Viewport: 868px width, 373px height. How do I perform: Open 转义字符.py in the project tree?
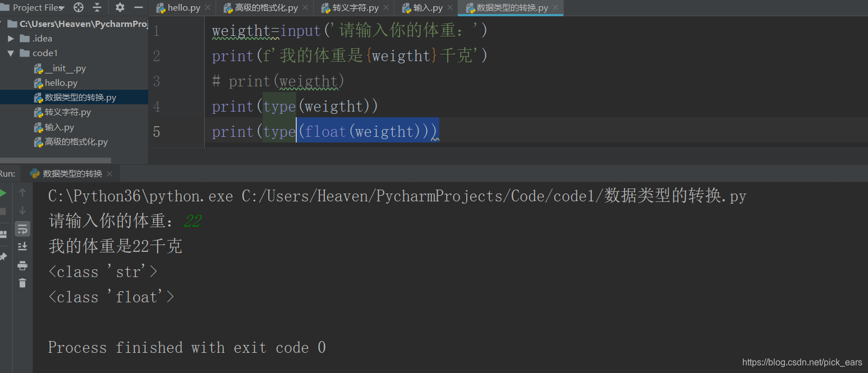(x=67, y=112)
